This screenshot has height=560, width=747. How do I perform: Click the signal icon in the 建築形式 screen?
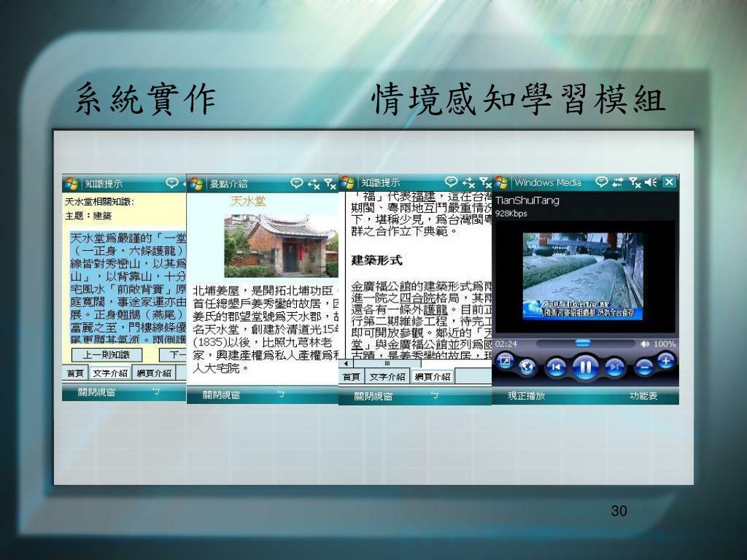485,182
